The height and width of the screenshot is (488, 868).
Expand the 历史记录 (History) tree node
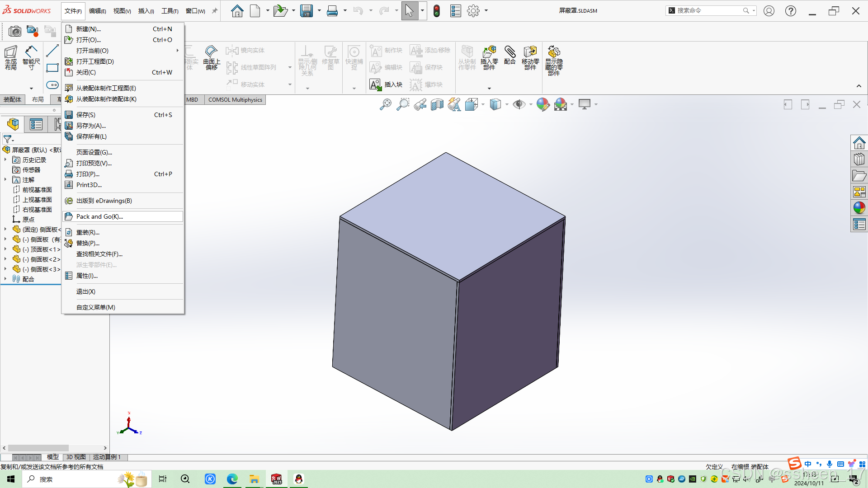(5, 160)
